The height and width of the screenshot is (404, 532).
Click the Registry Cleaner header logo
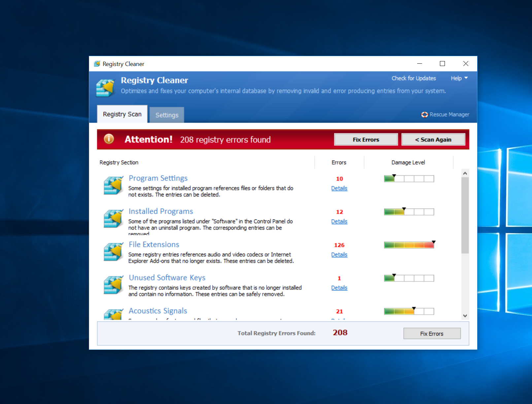tap(105, 87)
